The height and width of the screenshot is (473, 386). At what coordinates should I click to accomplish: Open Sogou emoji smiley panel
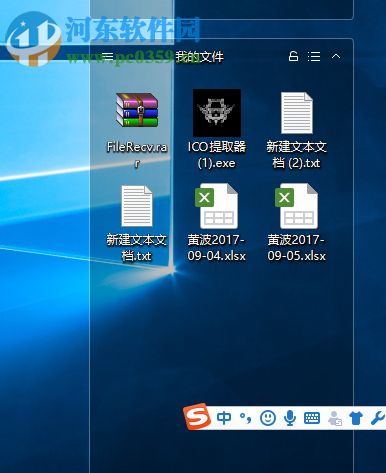coord(268,418)
